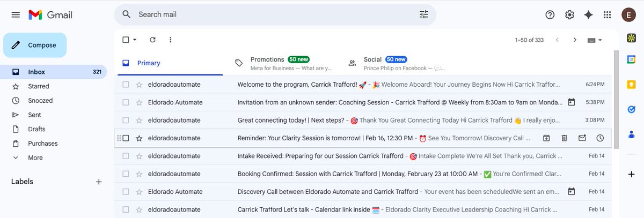
Task: Switch to the Promotions tab
Action: [x=283, y=63]
